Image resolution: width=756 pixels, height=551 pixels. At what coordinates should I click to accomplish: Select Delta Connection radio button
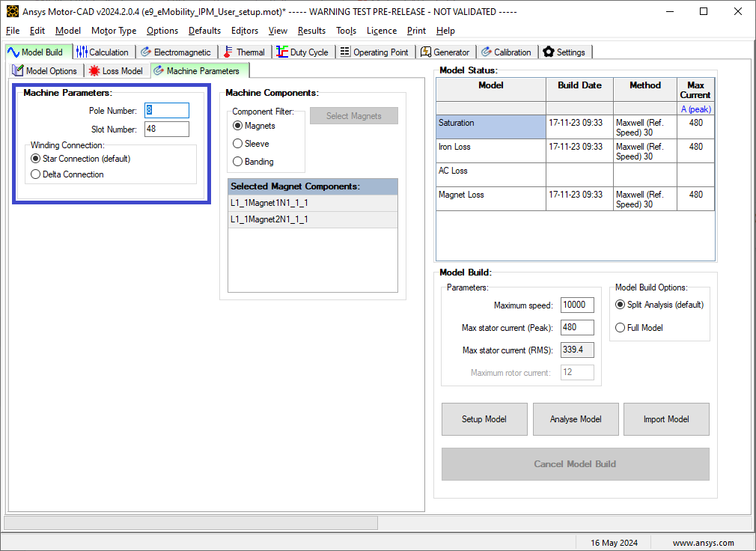click(35, 174)
